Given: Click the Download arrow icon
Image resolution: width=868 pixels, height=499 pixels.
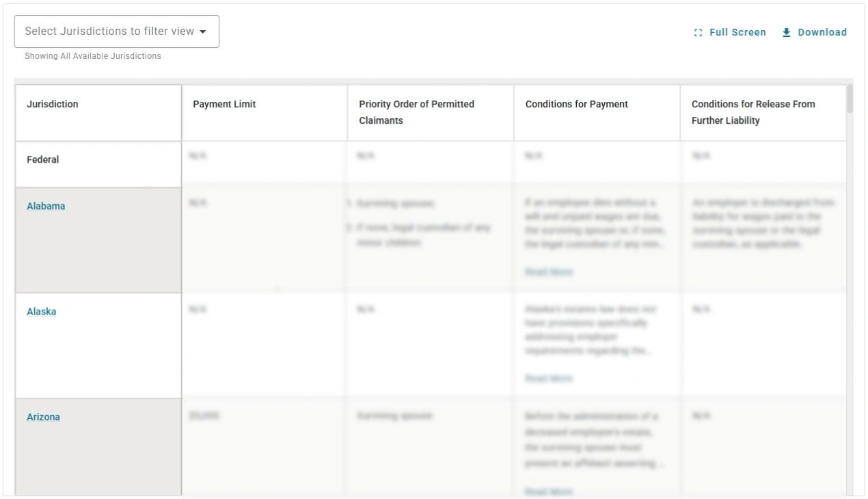Looking at the screenshot, I should click(x=787, y=32).
